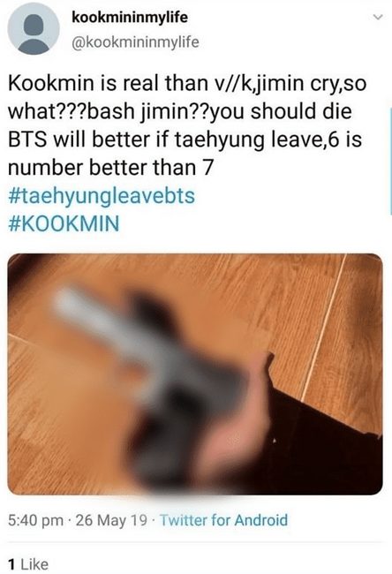Open the #taehyungleavebts hashtag

coord(102,196)
